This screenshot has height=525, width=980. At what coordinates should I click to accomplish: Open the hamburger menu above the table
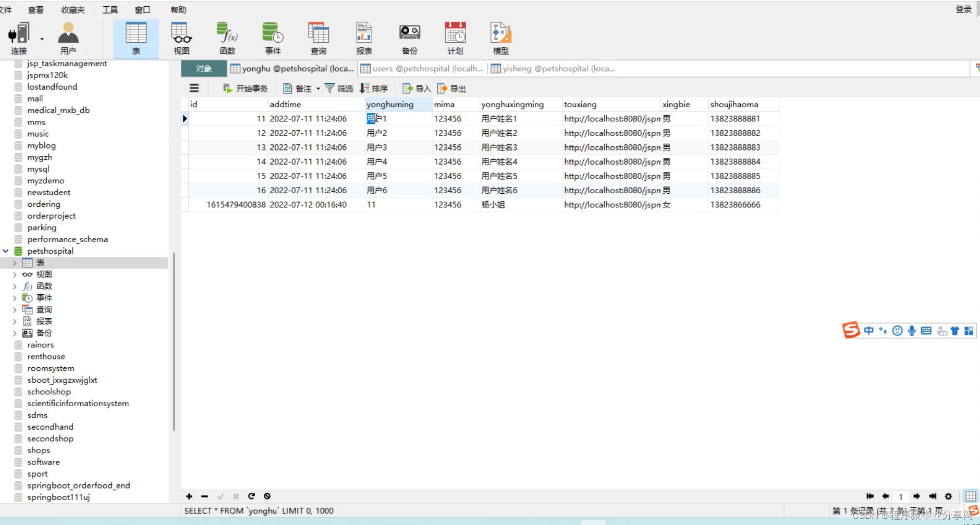click(194, 88)
